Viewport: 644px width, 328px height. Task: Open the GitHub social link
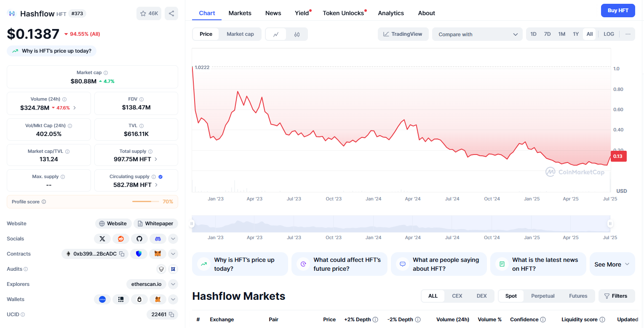click(139, 239)
